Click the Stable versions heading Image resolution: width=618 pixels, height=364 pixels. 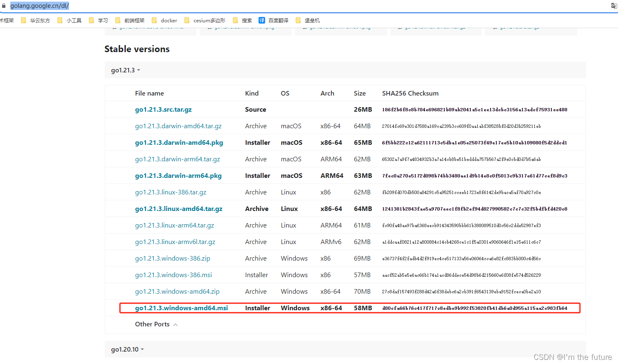137,49
